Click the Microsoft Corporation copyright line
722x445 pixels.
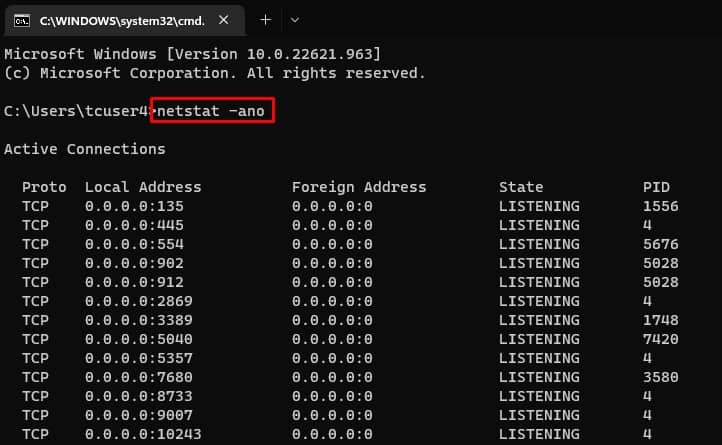click(x=215, y=73)
